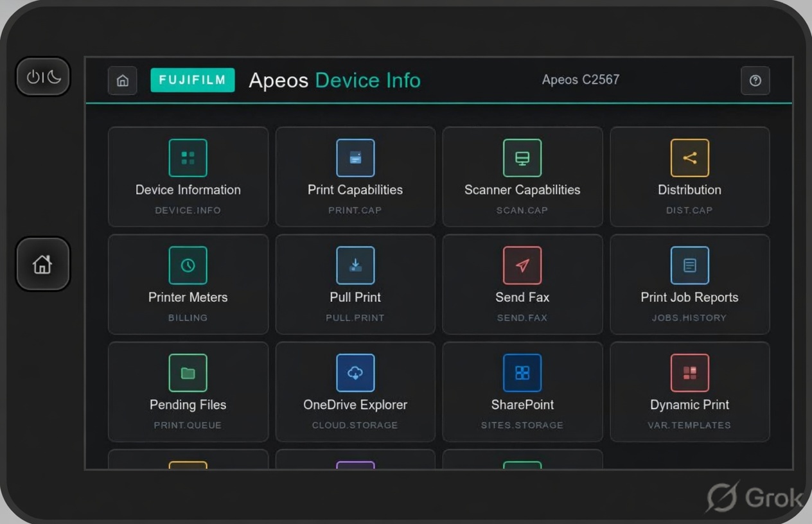Screen dimensions: 812x524
Task: Open the Print Capabilities icon
Action: 355,158
